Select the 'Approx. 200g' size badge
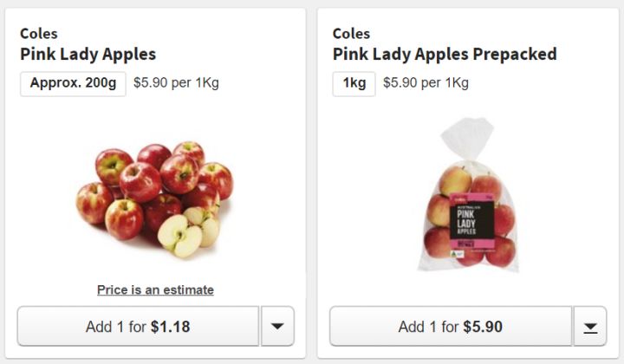 coord(73,83)
